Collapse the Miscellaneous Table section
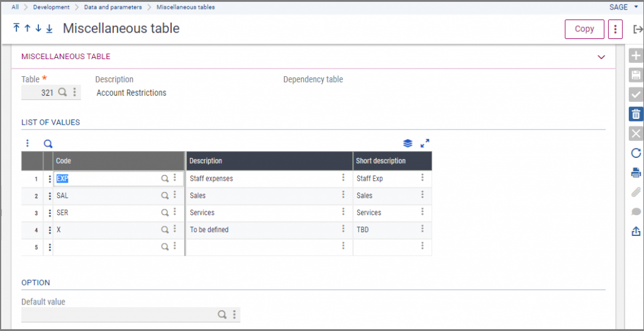Image resolution: width=644 pixels, height=331 pixels. pyautogui.click(x=601, y=57)
